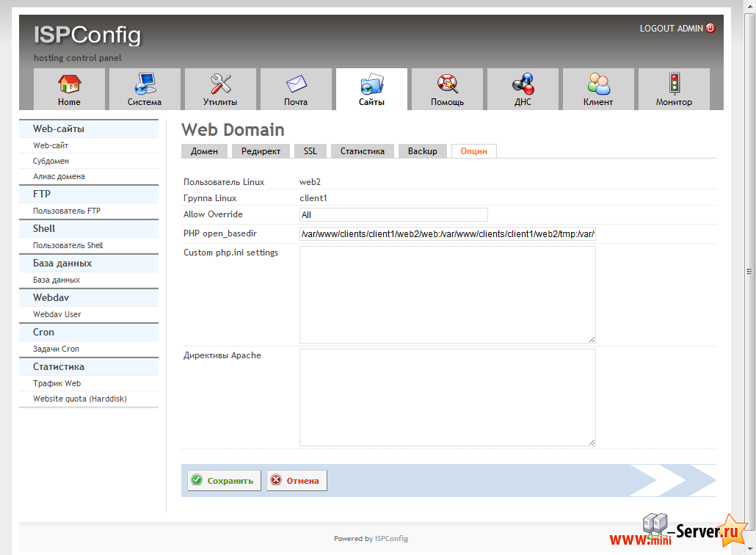The width and height of the screenshot is (756, 555).
Task: Click the web2 Linux user value
Action: coord(310,182)
